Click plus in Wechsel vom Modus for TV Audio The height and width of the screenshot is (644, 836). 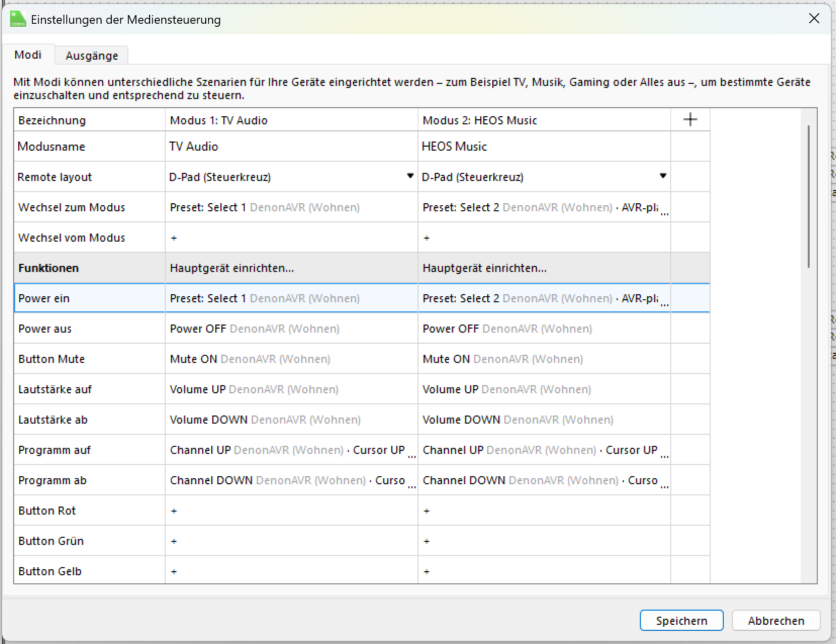pyautogui.click(x=174, y=238)
